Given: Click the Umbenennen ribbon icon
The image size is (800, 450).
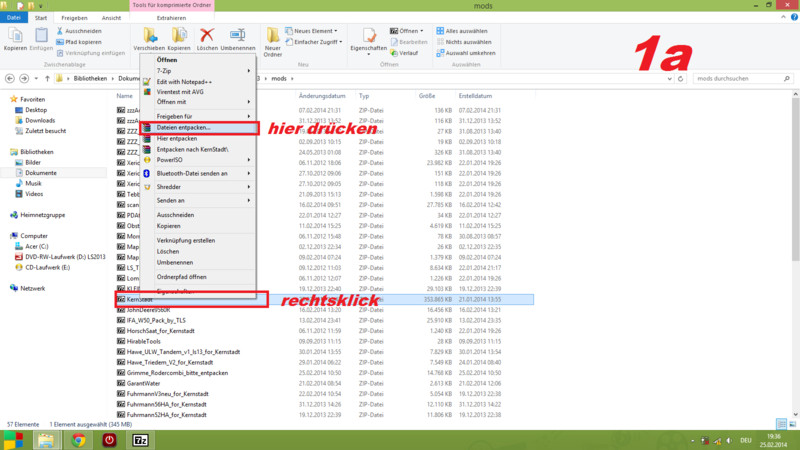Looking at the screenshot, I should [237, 36].
